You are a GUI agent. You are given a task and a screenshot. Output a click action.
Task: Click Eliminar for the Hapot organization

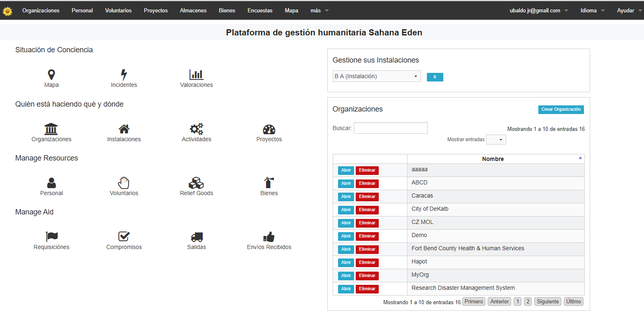(x=367, y=263)
